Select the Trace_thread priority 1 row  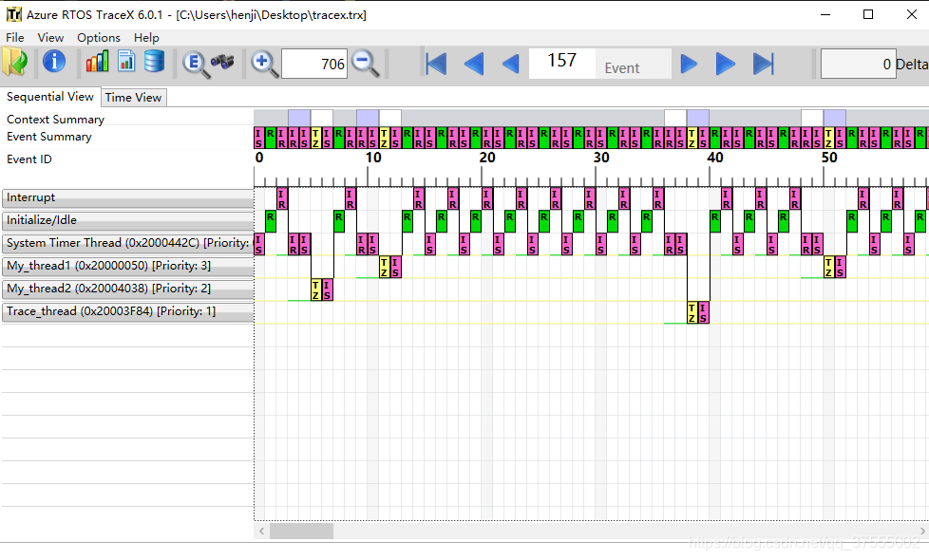[x=127, y=311]
